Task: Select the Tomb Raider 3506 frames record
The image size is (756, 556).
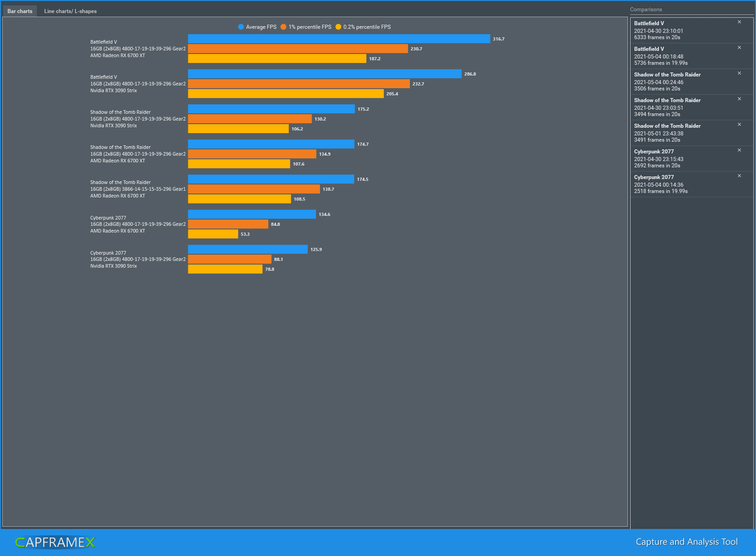Action: [691, 81]
